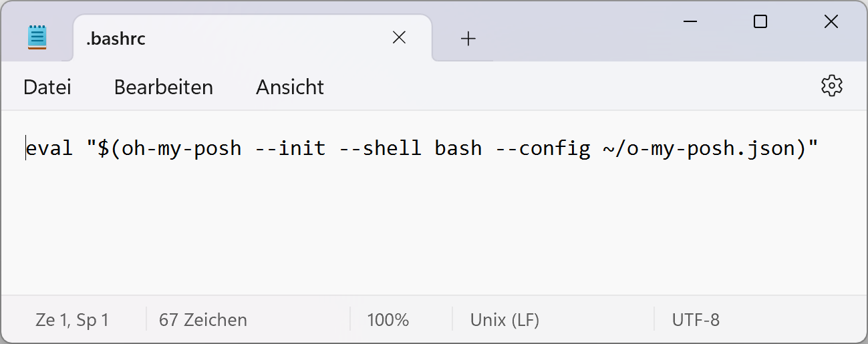Place the cursor in the --config option
This screenshot has width=868, height=344.
543,148
